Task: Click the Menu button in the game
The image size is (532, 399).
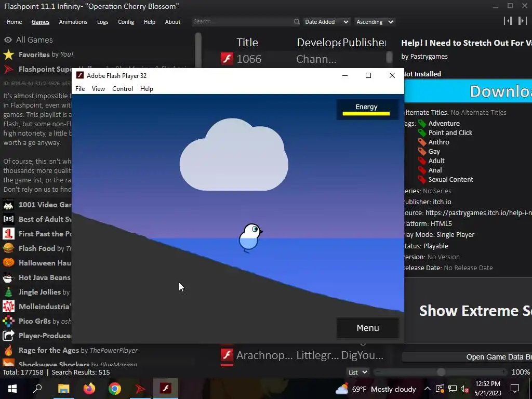Action: 368,328
